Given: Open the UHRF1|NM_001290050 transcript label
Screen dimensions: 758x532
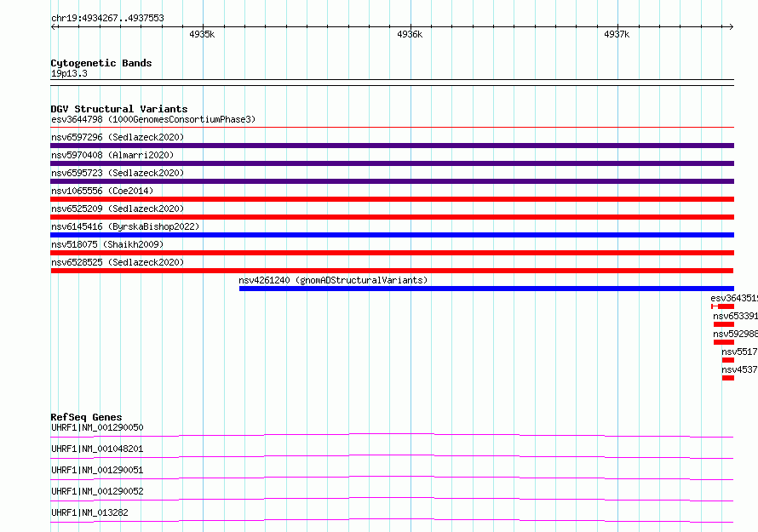Looking at the screenshot, I should point(97,427).
